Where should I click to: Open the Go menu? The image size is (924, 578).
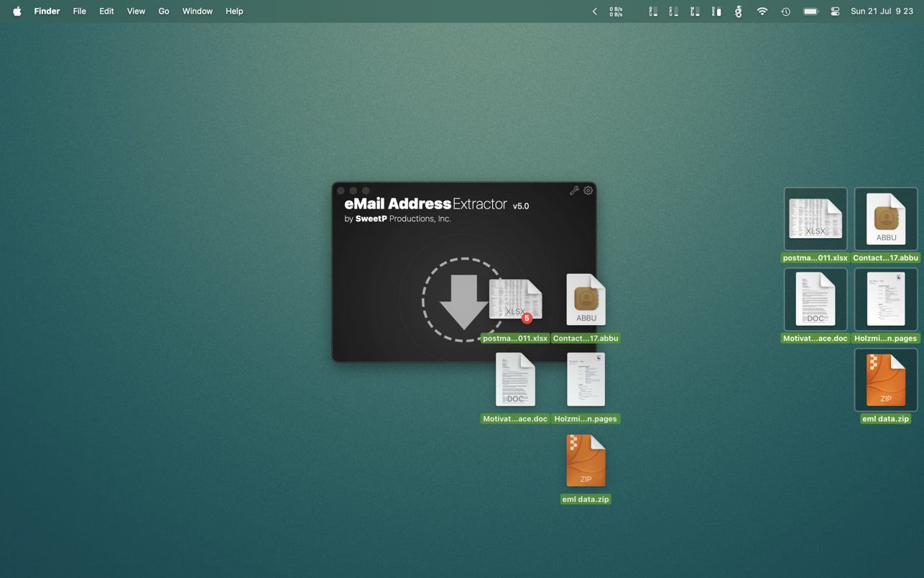coord(164,11)
